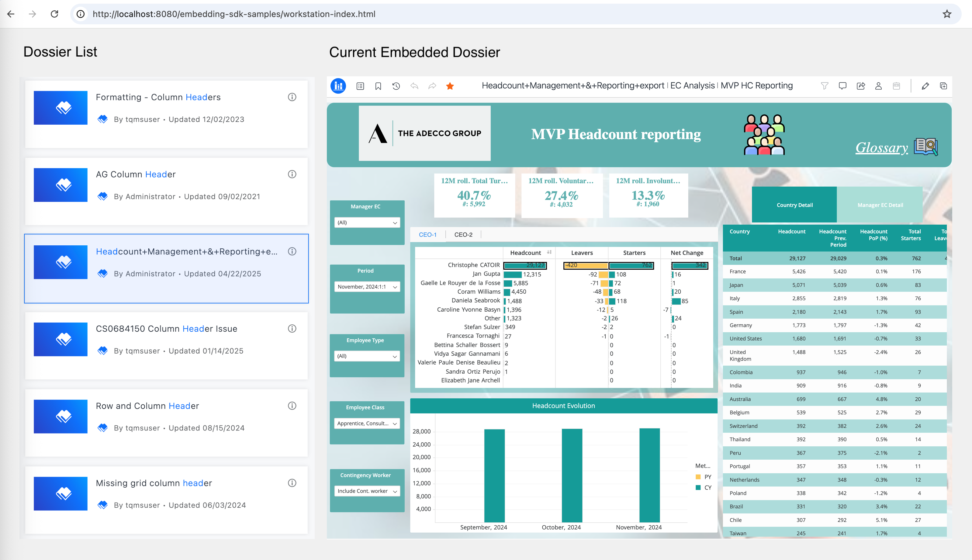Click the CY legend color swatch
Viewport: 972px width, 560px height.
pyautogui.click(x=698, y=488)
